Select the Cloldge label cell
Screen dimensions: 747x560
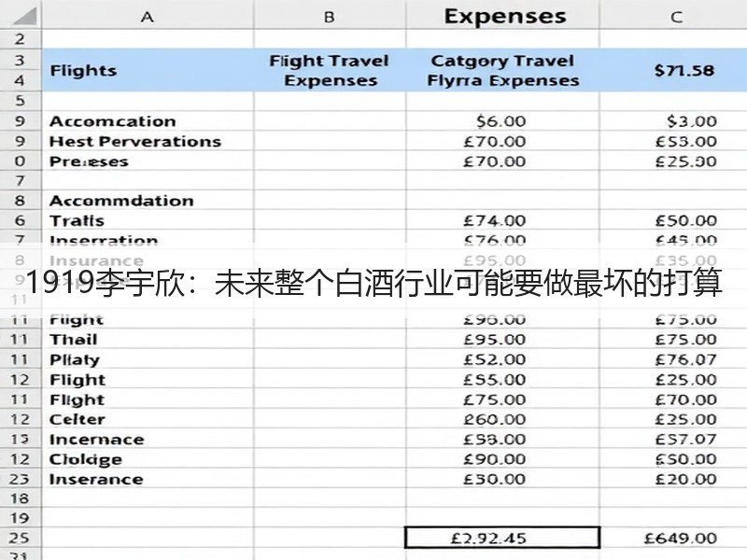(x=148, y=459)
